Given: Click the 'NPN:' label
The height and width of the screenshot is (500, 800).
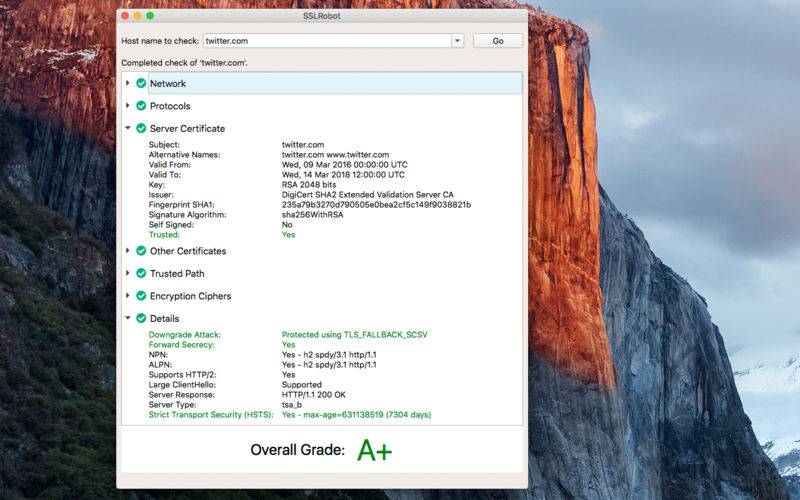Looking at the screenshot, I should 158,355.
